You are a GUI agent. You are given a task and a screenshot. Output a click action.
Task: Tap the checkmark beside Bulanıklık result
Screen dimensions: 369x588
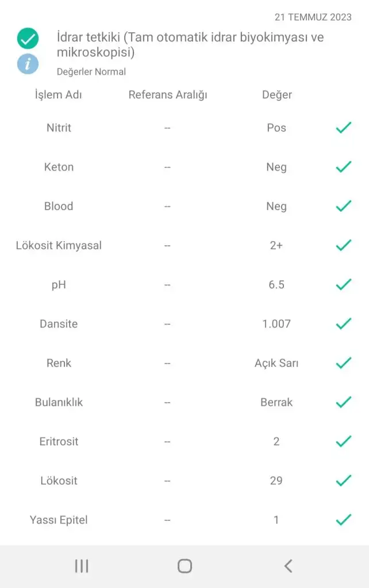point(343,402)
